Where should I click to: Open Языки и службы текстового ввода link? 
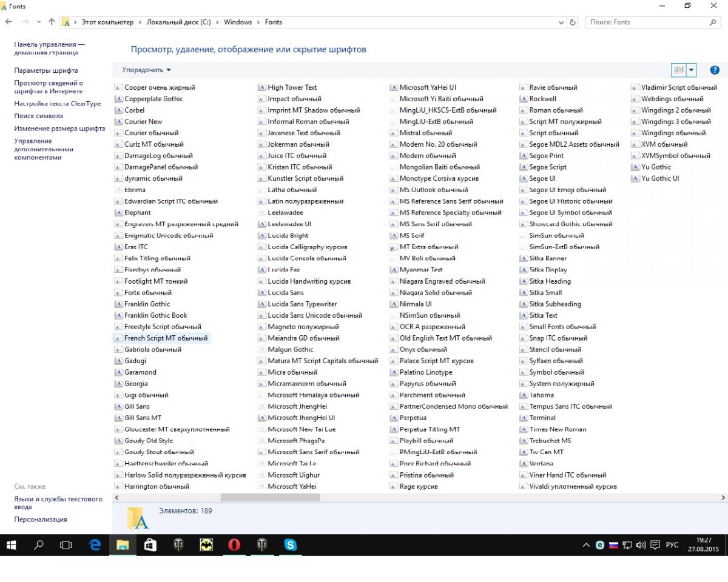coord(58,503)
